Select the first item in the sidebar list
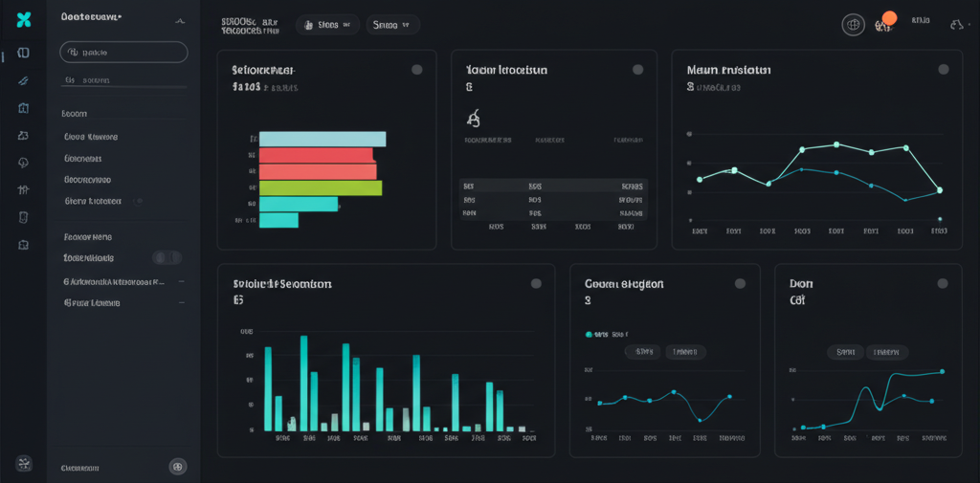Image resolution: width=980 pixels, height=483 pixels. [x=90, y=137]
